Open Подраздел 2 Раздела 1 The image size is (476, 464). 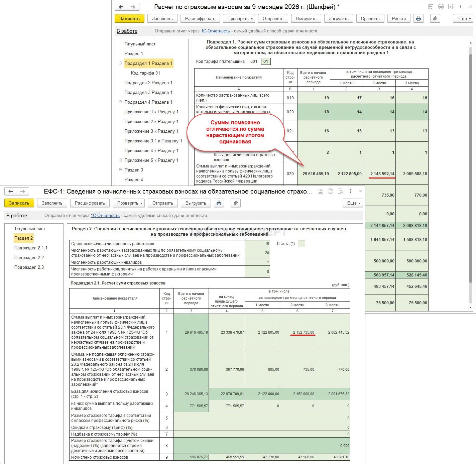coord(148,83)
